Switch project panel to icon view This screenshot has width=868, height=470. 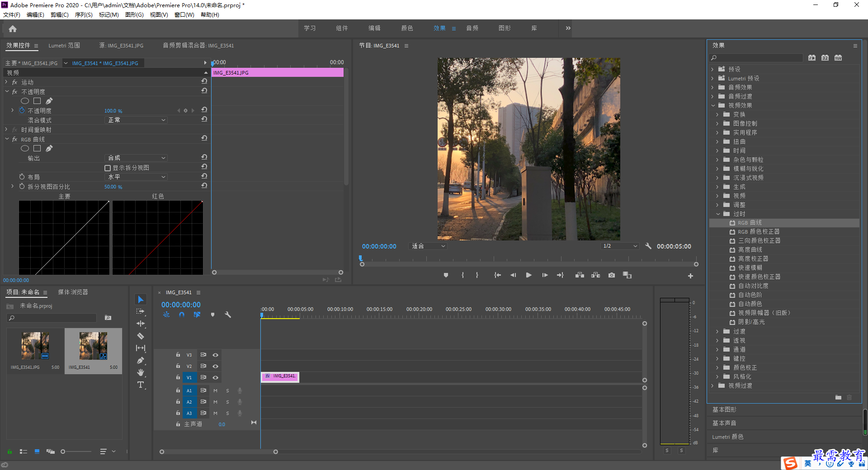[x=37, y=451]
